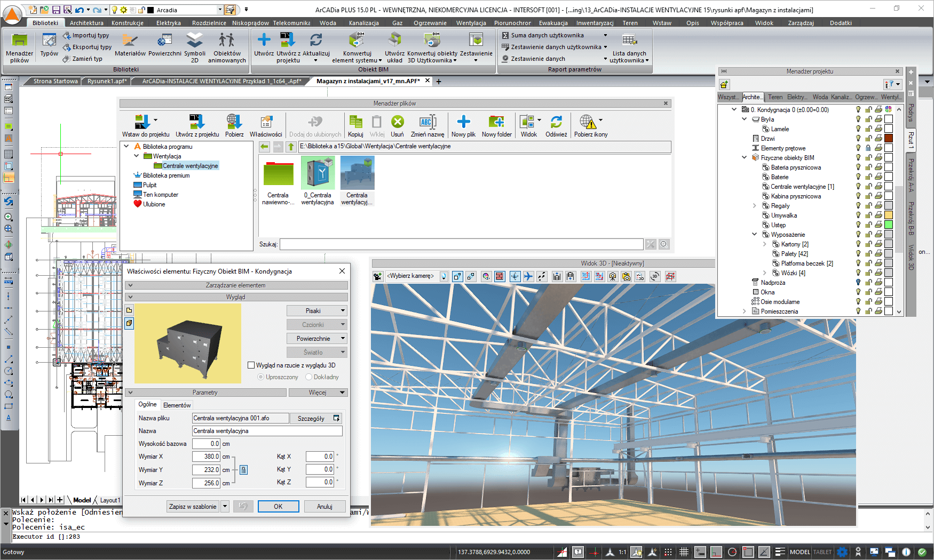Click Zapisz w szablonie button
The width and height of the screenshot is (934, 560).
tap(193, 507)
